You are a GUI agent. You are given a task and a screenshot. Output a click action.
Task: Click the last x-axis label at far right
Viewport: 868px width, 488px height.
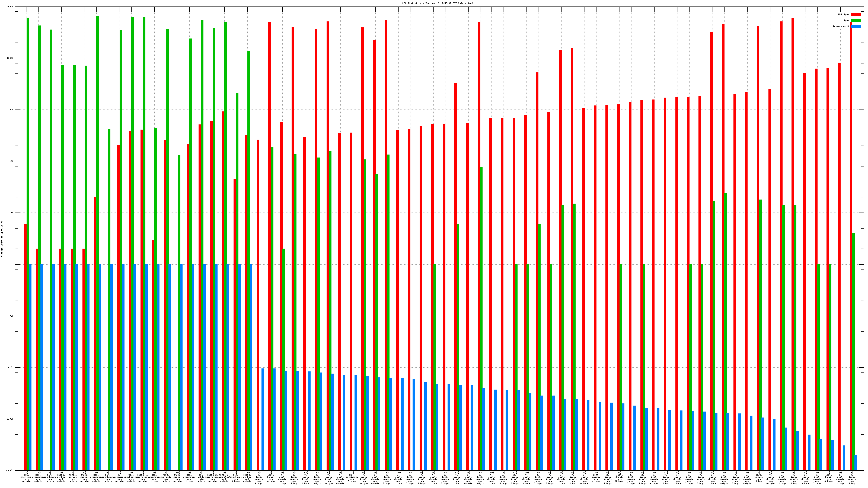852,478
